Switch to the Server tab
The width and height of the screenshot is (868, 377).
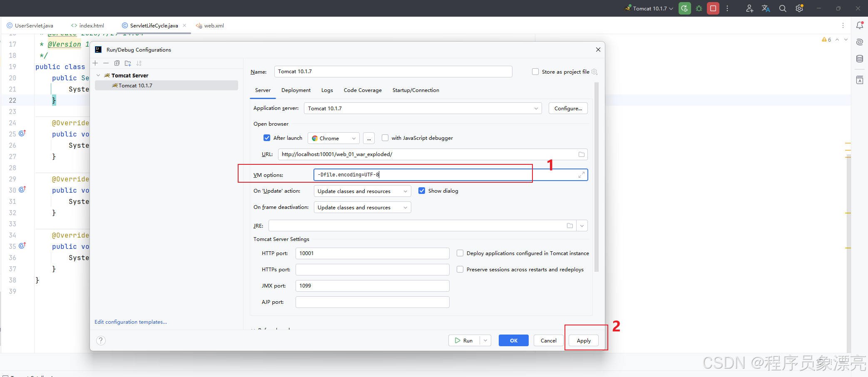coord(263,90)
